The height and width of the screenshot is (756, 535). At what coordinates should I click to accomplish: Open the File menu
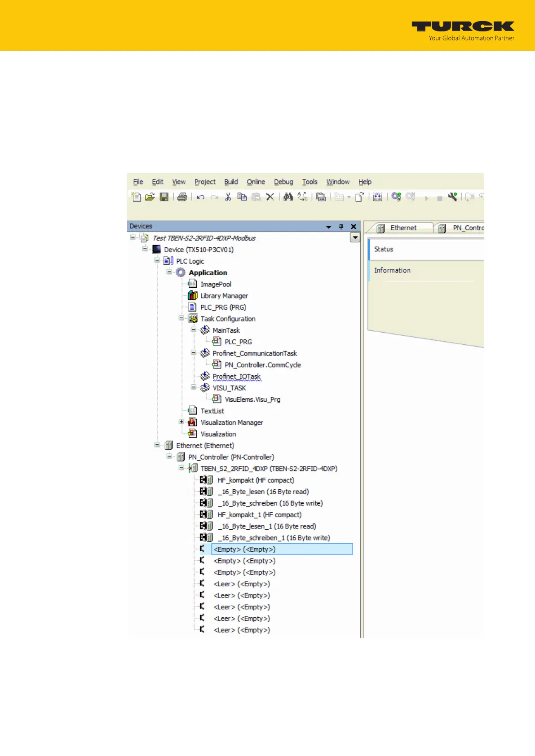(x=138, y=182)
